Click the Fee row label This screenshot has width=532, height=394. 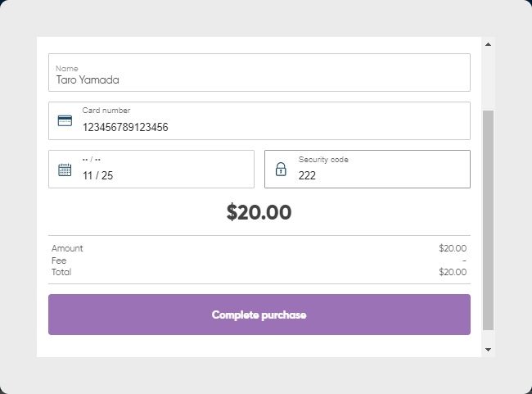(x=59, y=260)
